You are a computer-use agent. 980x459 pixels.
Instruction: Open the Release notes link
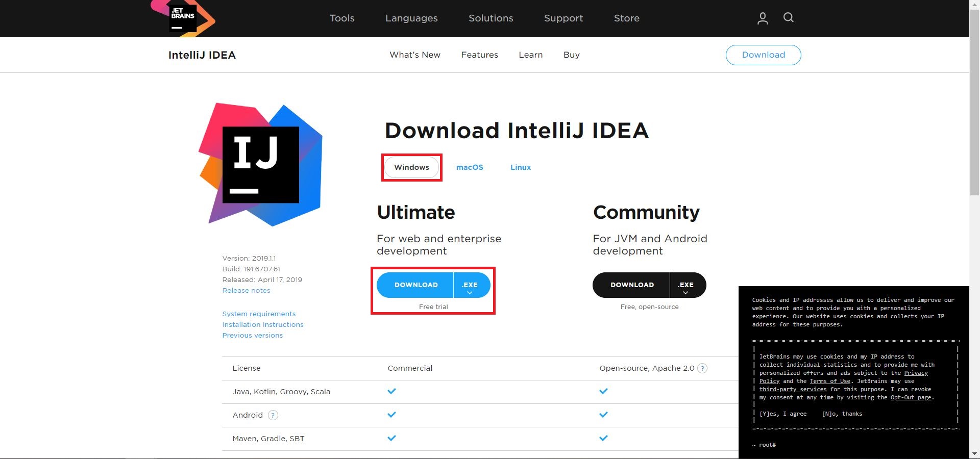point(246,291)
